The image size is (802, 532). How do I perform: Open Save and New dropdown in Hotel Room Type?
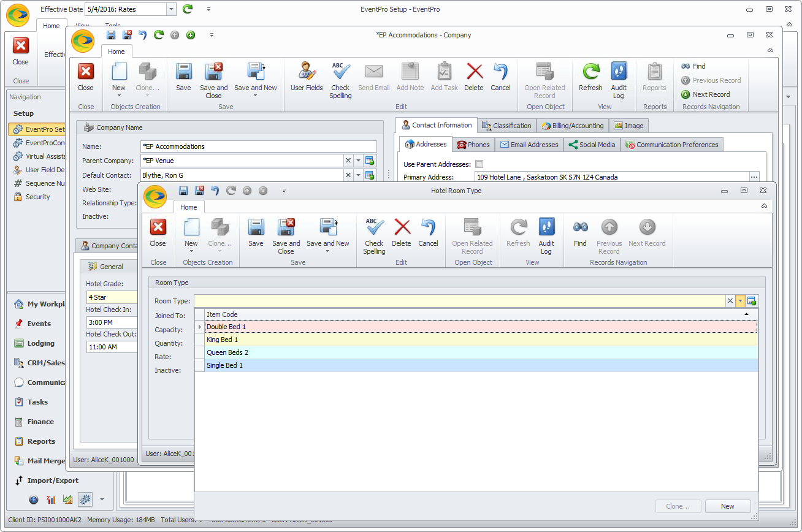(328, 251)
